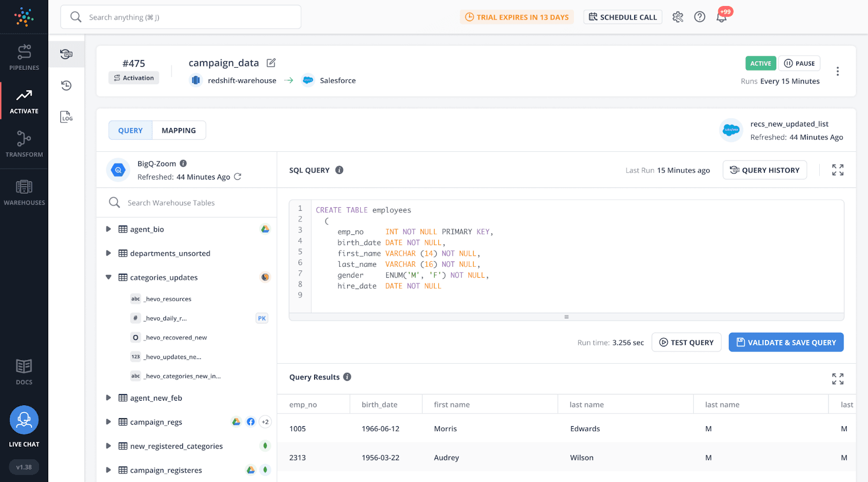Expand the new_registered_categories table

coord(108,446)
